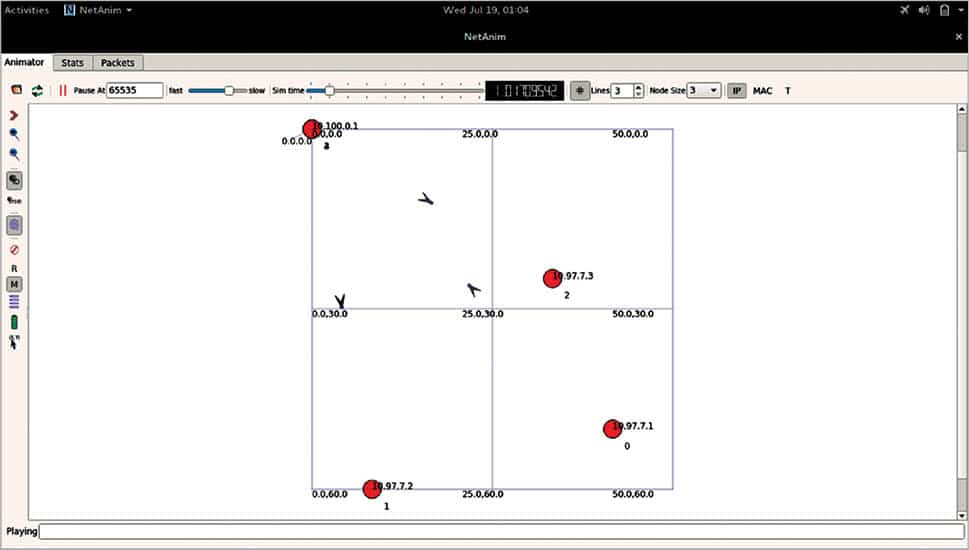This screenshot has height=550, width=969.
Task: Click the airplane mode icon
Action: 905,10
